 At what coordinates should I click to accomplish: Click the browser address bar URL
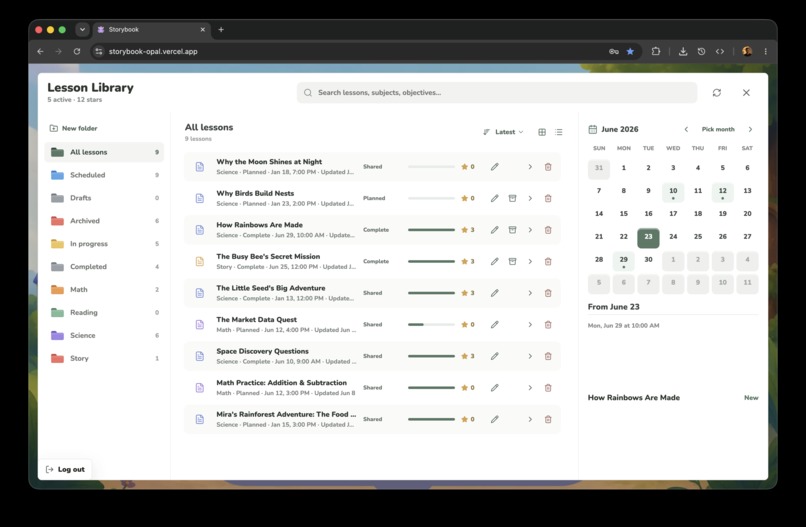153,51
